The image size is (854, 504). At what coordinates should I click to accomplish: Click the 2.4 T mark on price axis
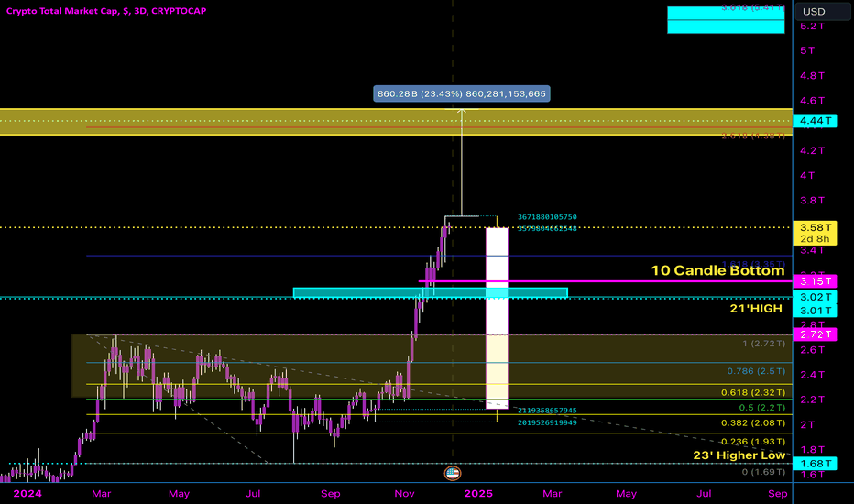click(812, 375)
